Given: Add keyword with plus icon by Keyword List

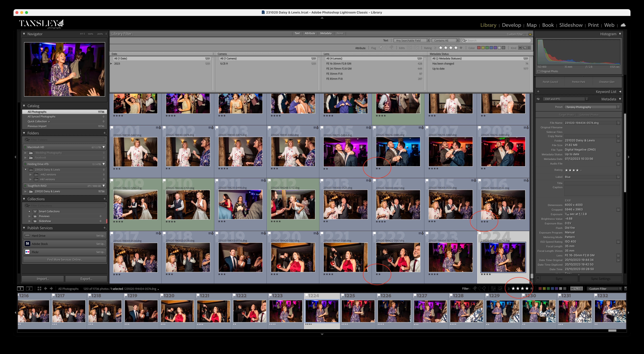Looking at the screenshot, I should 538,92.
